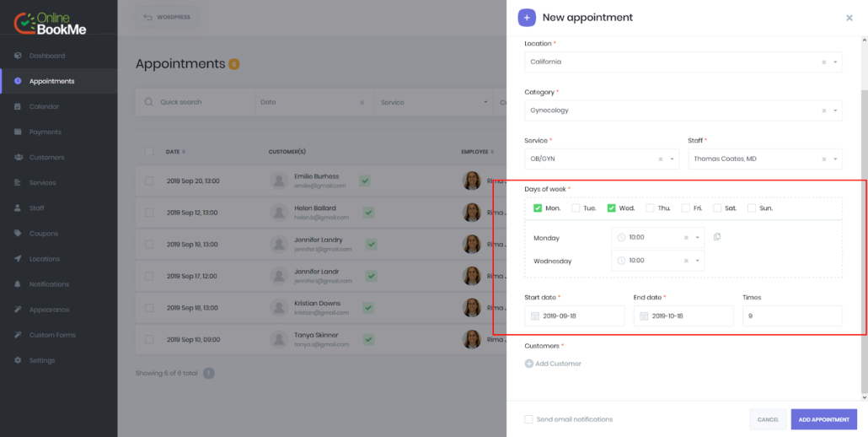The height and width of the screenshot is (437, 868).
Task: Select Appointments in the sidebar
Action: click(59, 81)
